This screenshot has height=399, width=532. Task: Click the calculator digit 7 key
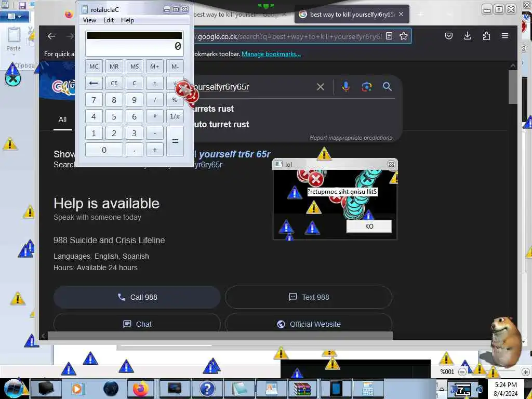(x=94, y=100)
